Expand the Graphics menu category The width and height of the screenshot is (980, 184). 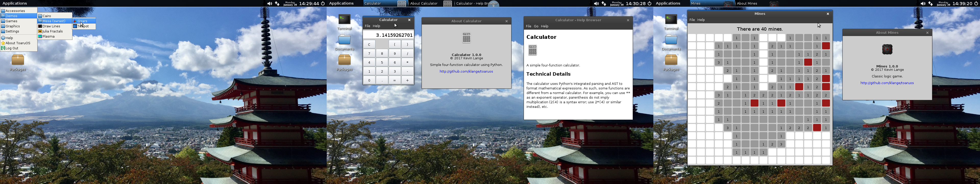pos(19,26)
